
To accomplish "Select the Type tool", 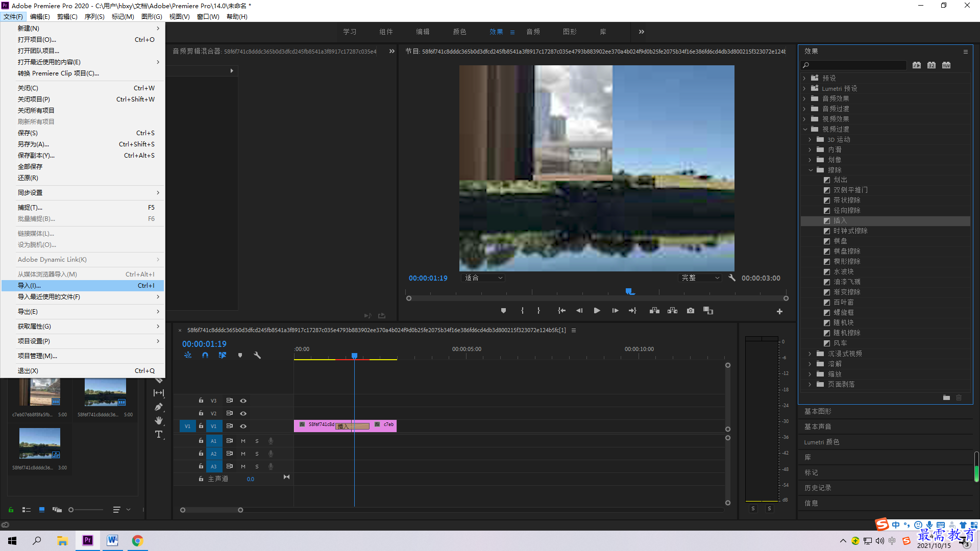I will [x=159, y=434].
